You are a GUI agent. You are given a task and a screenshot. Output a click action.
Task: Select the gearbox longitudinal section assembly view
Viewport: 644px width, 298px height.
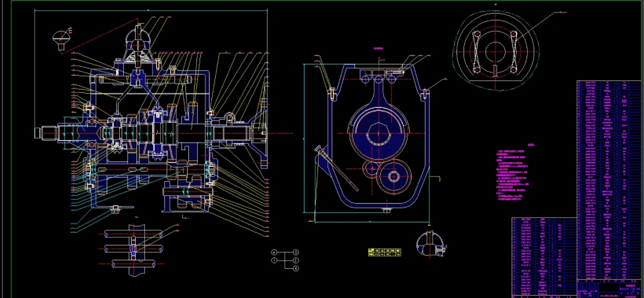tap(152, 123)
